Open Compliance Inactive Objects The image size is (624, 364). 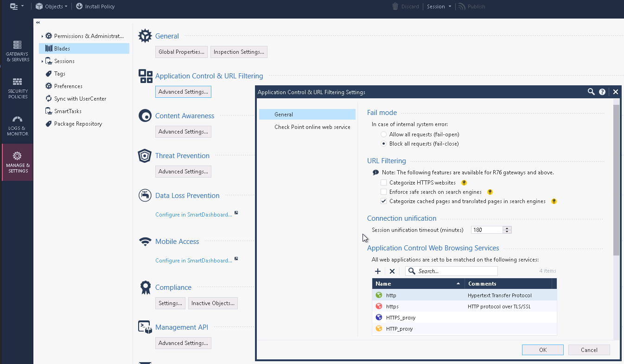coord(213,303)
